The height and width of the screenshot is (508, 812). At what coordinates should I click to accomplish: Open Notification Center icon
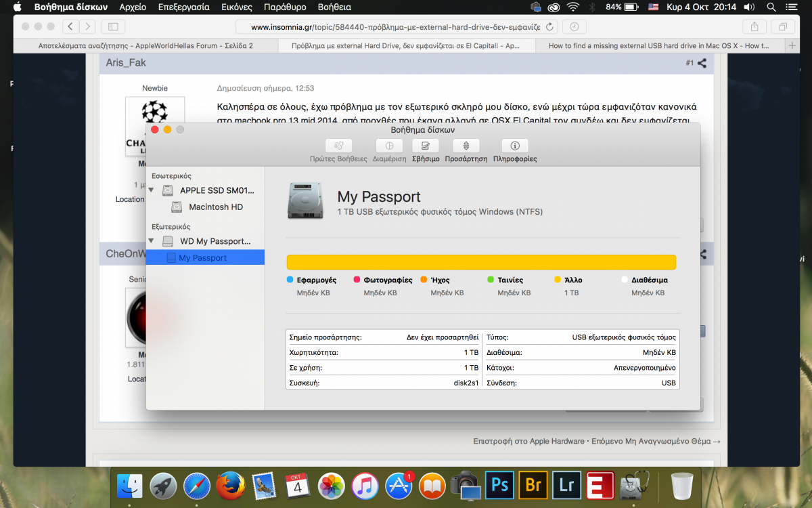(x=792, y=7)
